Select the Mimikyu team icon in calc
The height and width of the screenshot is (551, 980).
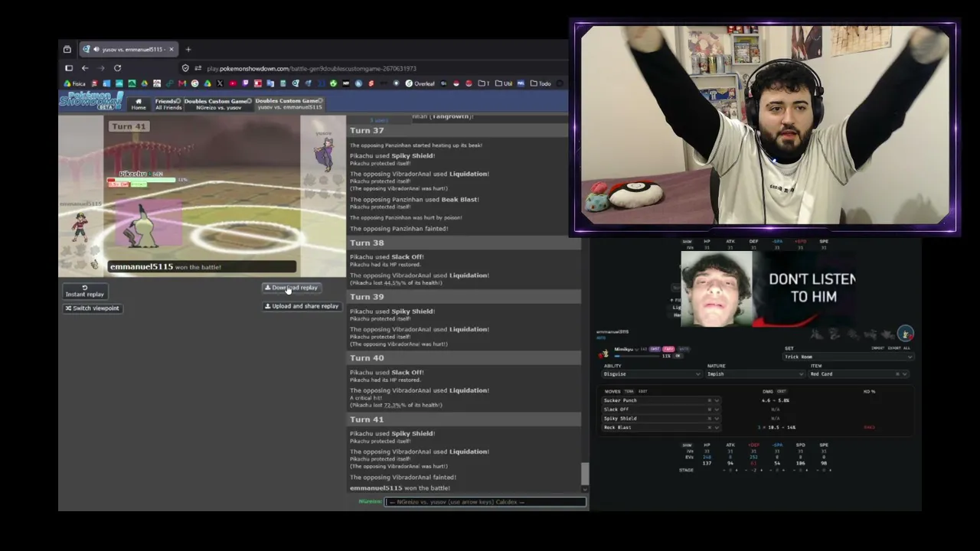click(x=906, y=334)
